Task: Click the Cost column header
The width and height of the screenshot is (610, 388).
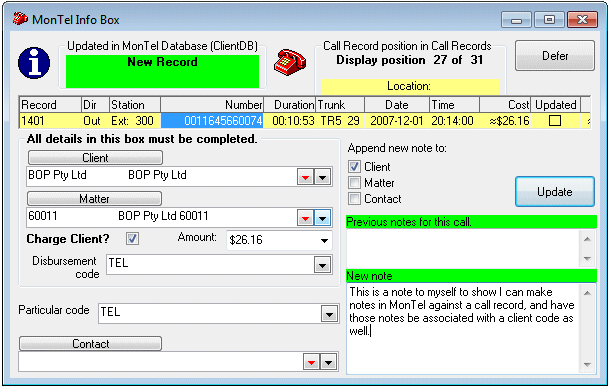Action: click(505, 105)
